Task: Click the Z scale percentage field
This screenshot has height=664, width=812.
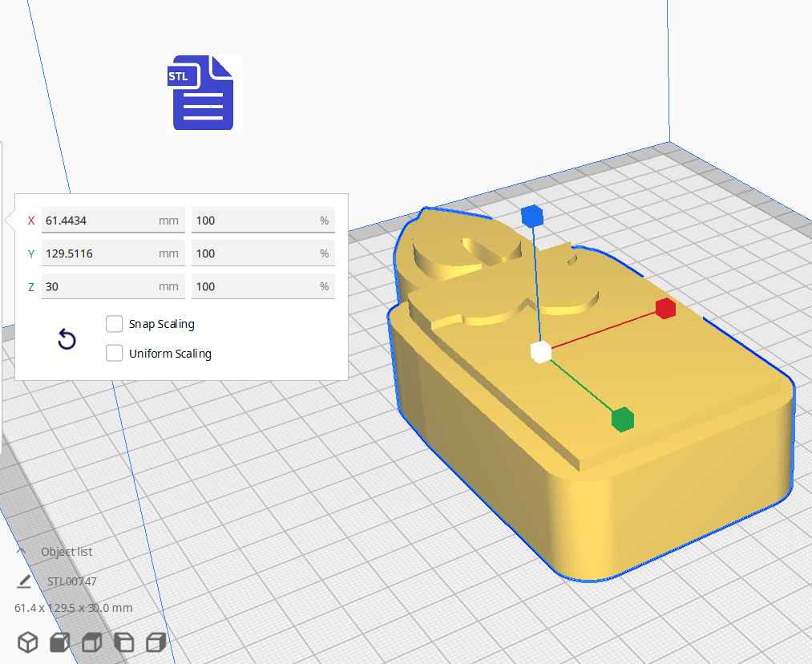Action: tap(262, 286)
